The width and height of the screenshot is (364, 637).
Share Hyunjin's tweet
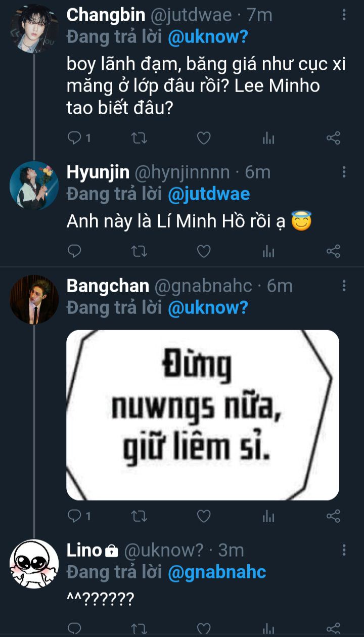coord(333,251)
